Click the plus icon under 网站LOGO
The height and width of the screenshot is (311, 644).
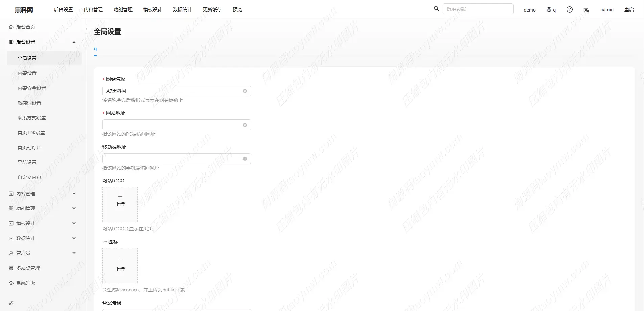pos(120,197)
